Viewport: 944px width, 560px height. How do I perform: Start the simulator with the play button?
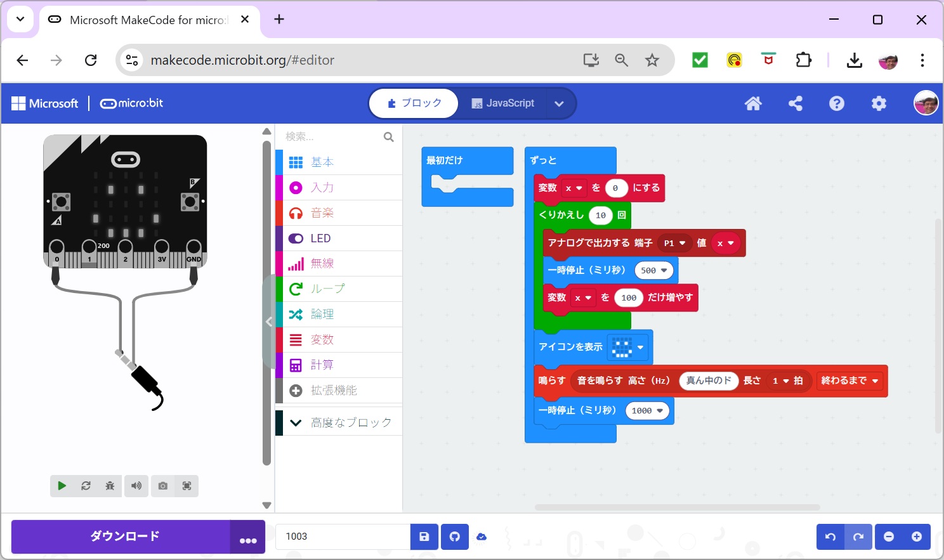(x=62, y=486)
